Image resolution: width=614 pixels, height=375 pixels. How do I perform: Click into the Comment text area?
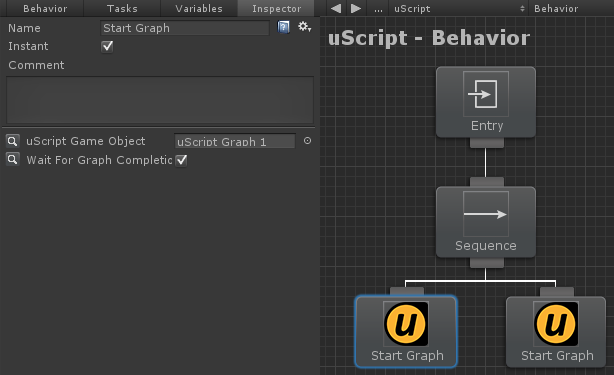coord(160,100)
